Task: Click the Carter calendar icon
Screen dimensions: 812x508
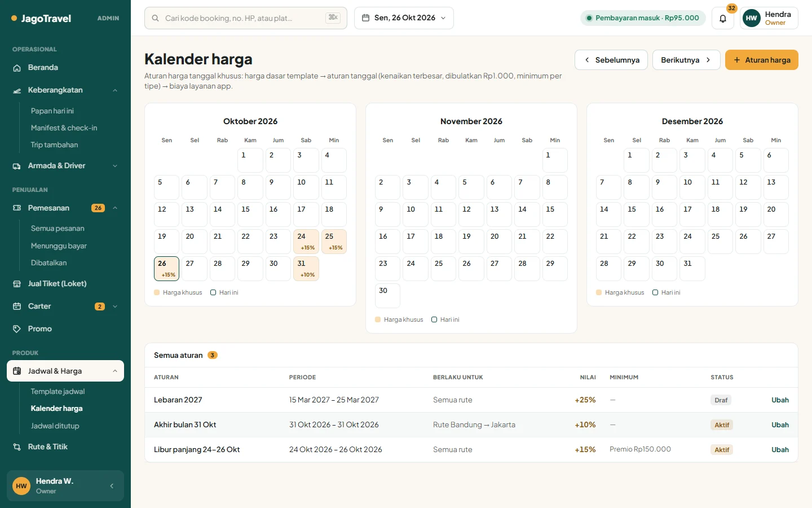Action: [17, 306]
